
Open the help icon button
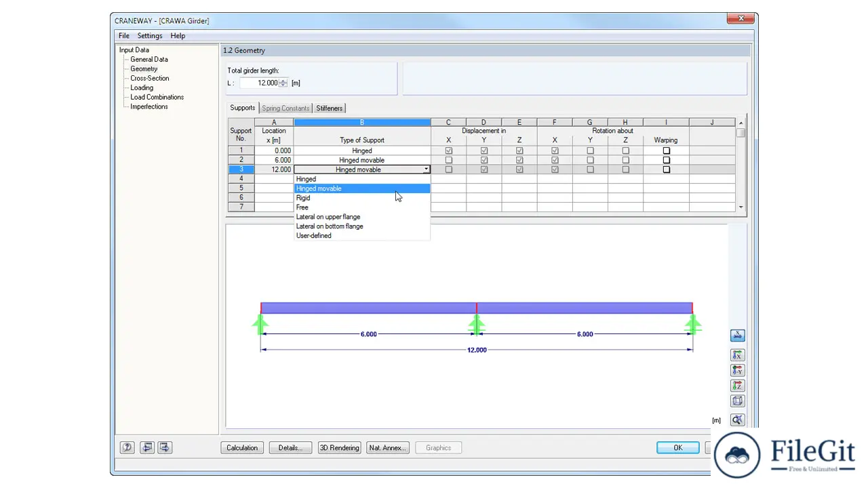[127, 447]
